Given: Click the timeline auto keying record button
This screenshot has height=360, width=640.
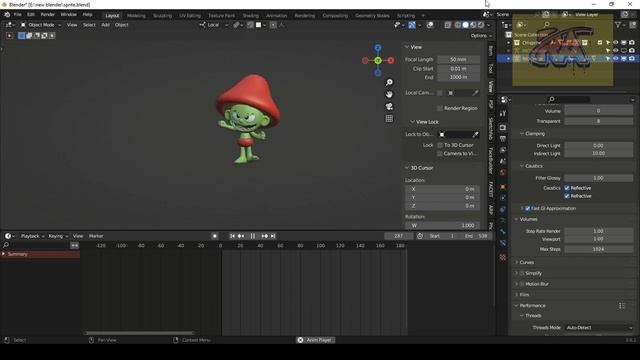Looking at the screenshot, I should 215,236.
